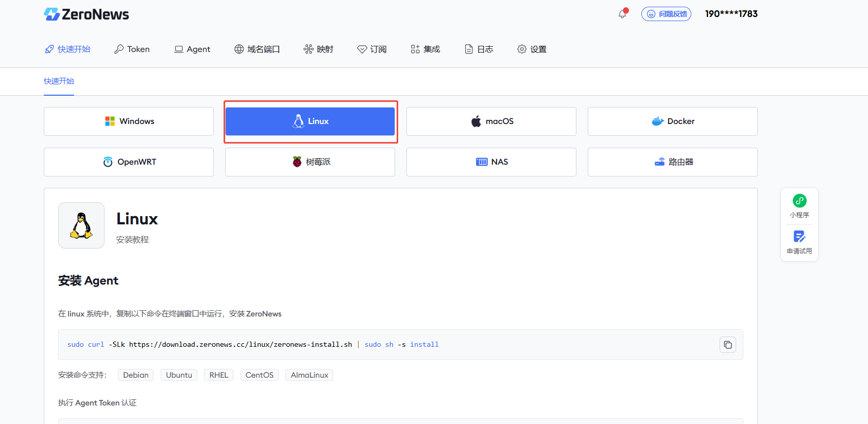868x424 pixels.
Task: Pick the 树莓派 Raspberry Pi option
Action: click(x=310, y=162)
